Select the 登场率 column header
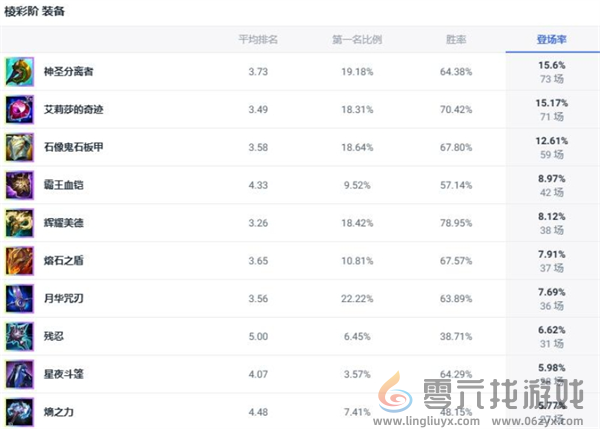600x429 pixels. point(551,40)
